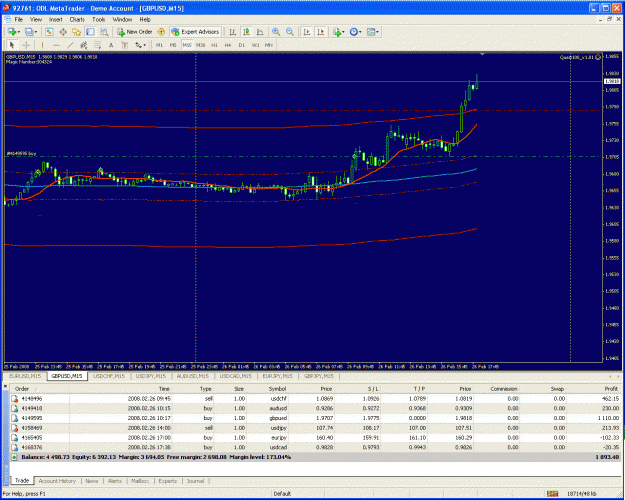Viewport: 625px width, 500px height.
Task: Set timeframe to H4
Action: (228, 45)
